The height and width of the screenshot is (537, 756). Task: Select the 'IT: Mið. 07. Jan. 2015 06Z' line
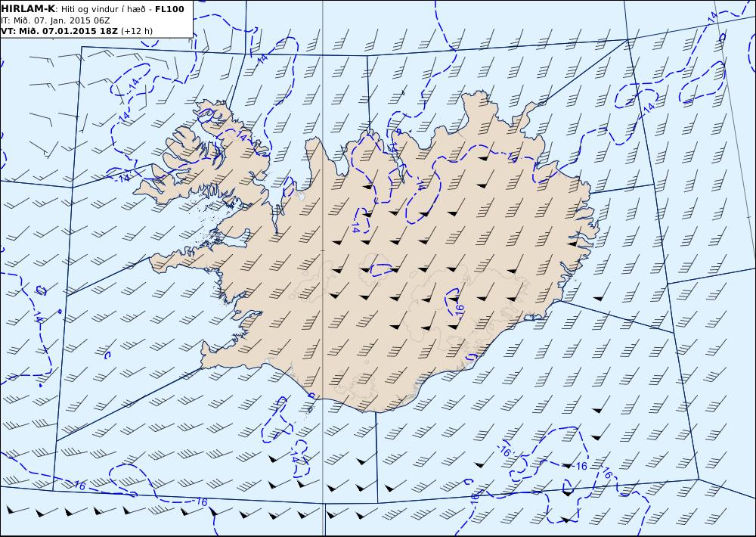pyautogui.click(x=55, y=20)
